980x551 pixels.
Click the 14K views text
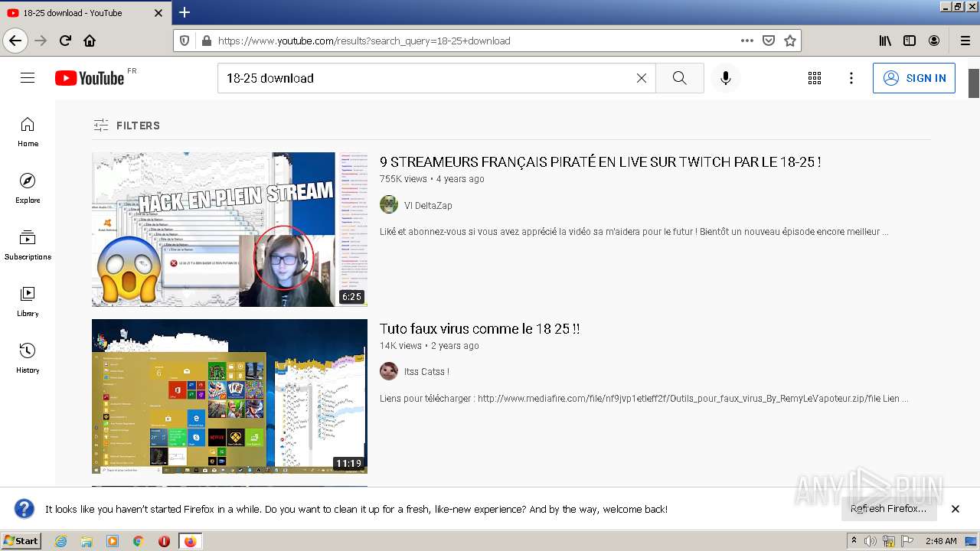[x=400, y=346]
